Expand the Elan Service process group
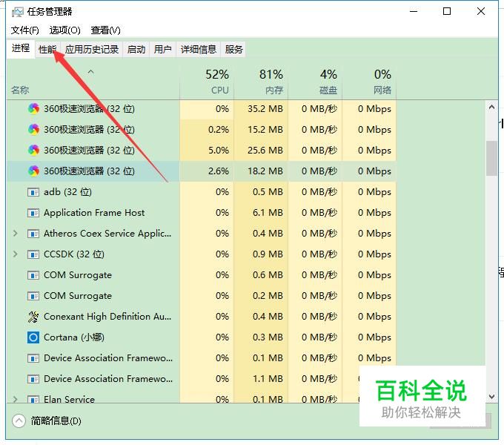Screen dimensions: 504x445 15,399
